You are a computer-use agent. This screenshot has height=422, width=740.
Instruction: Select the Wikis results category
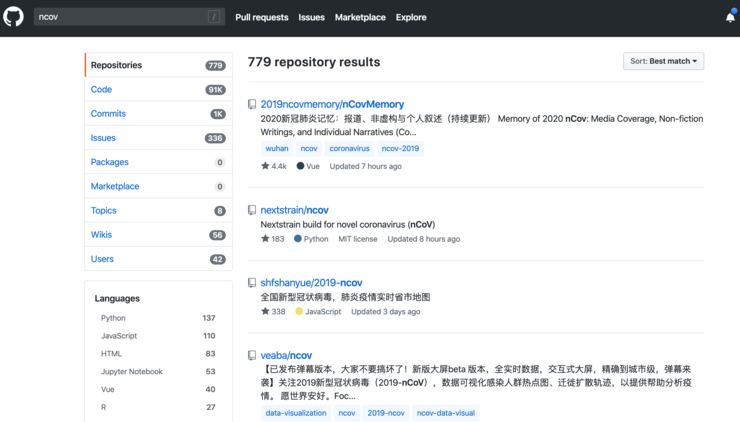[x=159, y=235]
